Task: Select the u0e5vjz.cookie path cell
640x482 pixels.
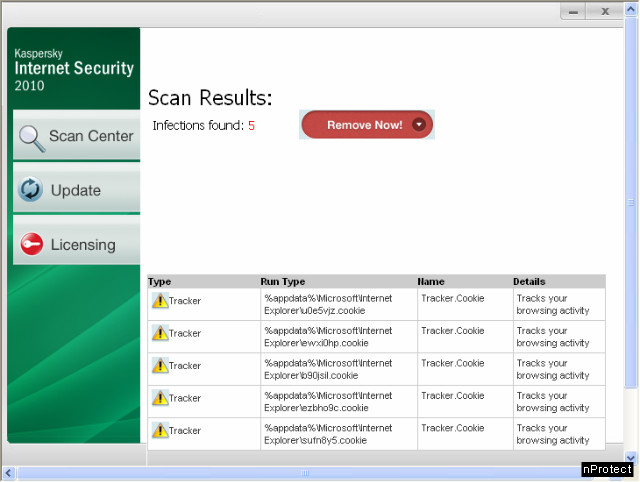Action: [x=339, y=304]
